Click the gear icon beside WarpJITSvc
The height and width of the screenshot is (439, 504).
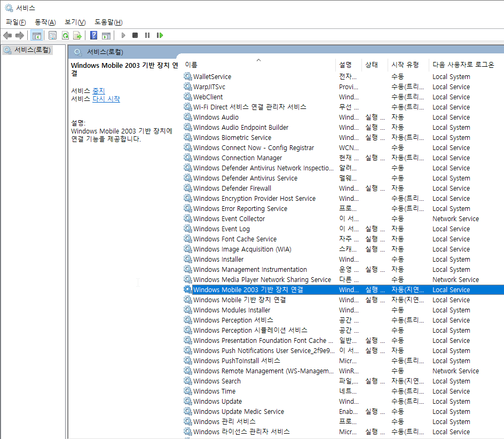(x=188, y=87)
